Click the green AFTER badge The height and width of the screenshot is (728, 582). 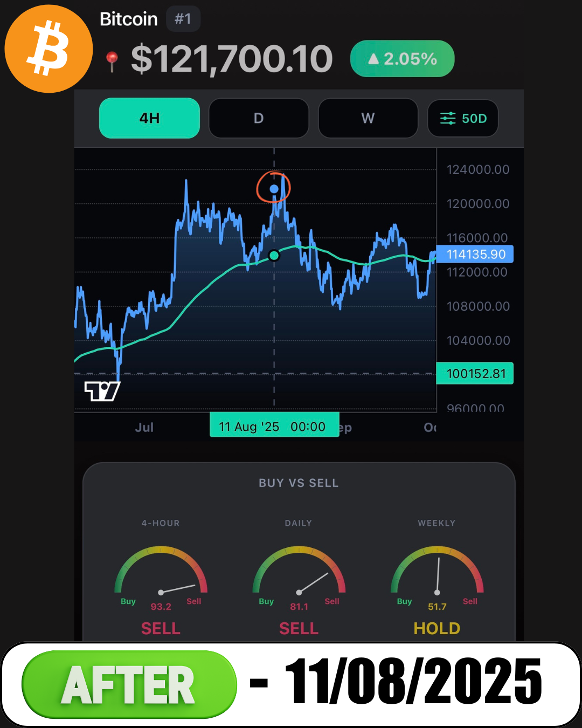coord(129,684)
